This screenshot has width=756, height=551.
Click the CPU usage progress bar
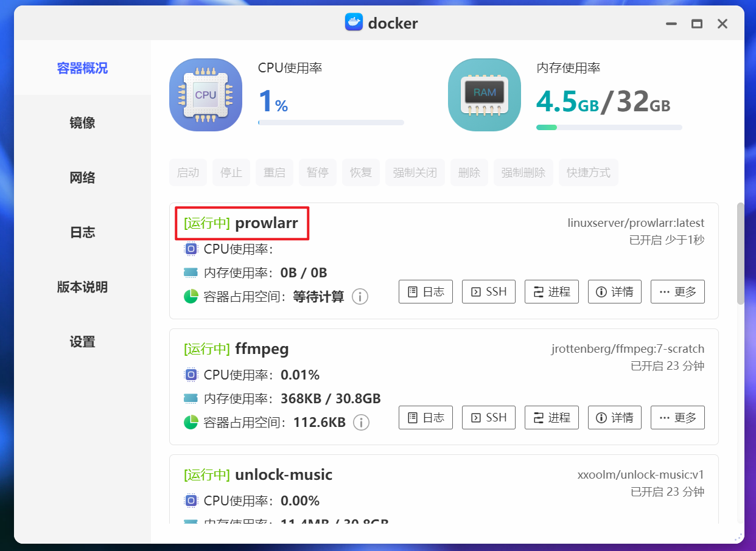(x=331, y=122)
